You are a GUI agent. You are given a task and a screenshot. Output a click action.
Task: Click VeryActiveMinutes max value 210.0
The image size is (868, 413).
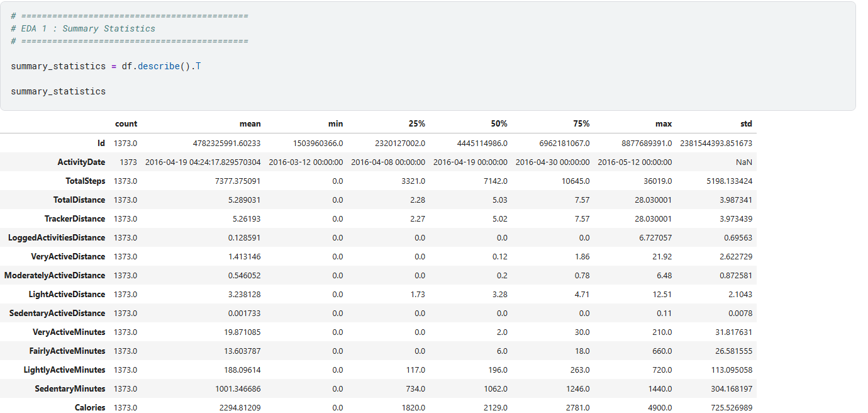tap(662, 332)
